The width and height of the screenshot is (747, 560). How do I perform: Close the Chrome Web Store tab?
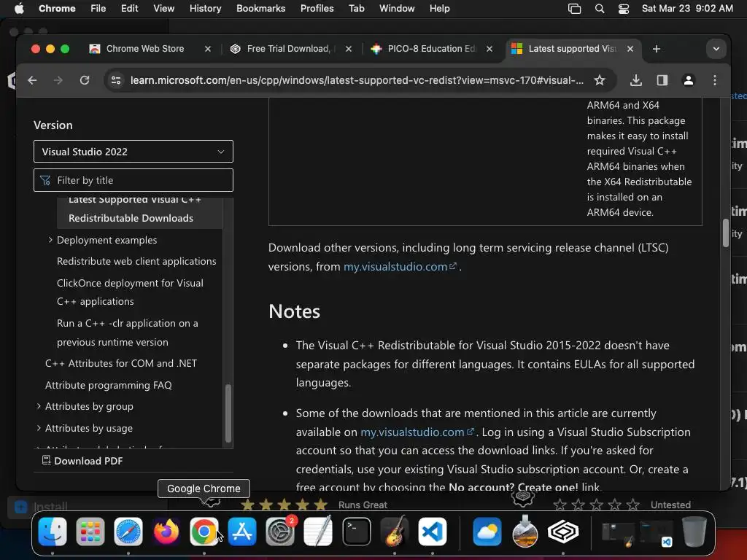(x=208, y=49)
